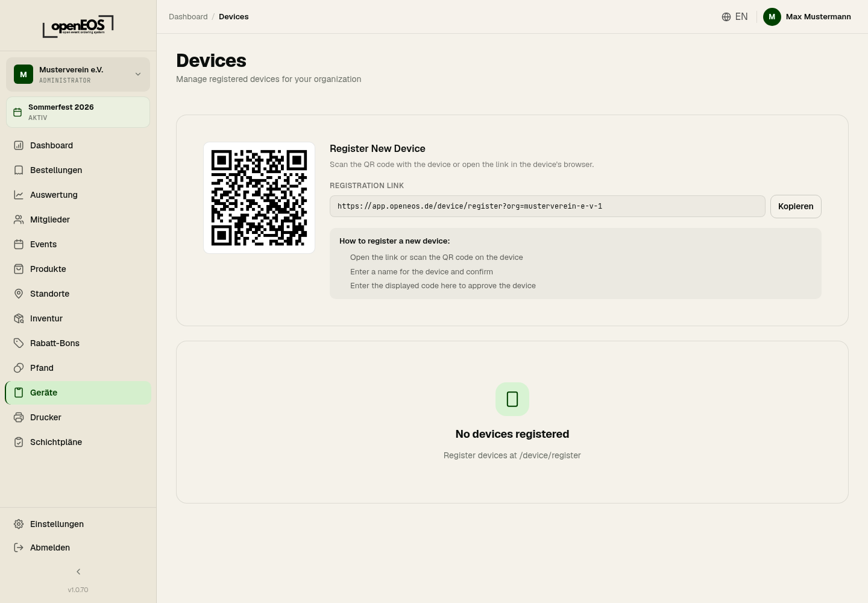868x603 pixels.
Task: Open Rabatt-Bons in the sidebar
Action: (x=78, y=343)
